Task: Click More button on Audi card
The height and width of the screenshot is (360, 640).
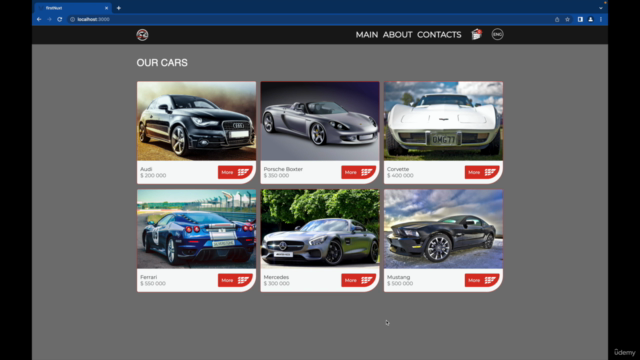Action: tap(235, 172)
